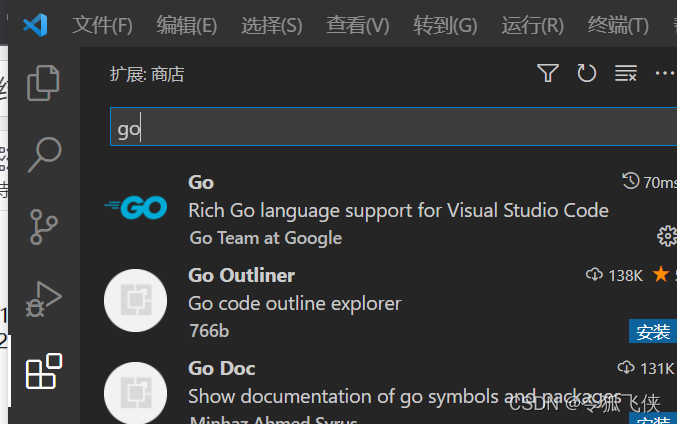Click the 131K download count
This screenshot has height=424, width=677.
pyautogui.click(x=646, y=368)
